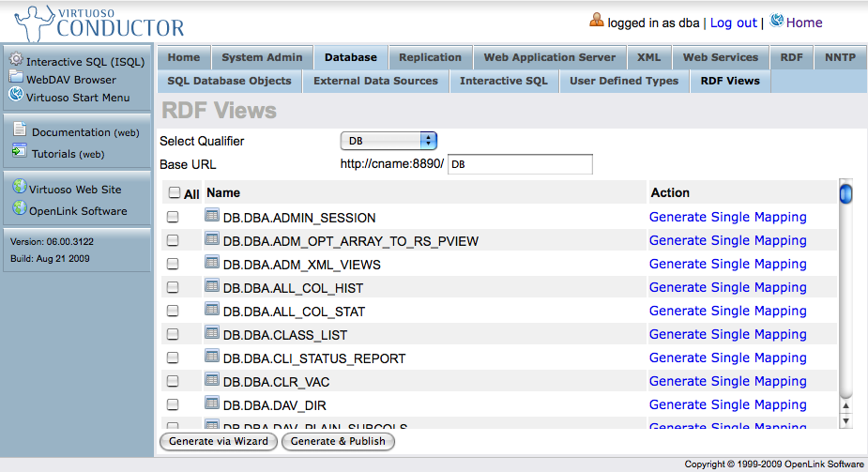The height and width of the screenshot is (472, 868).
Task: Open the Select Qualifier dropdown
Action: [x=388, y=141]
